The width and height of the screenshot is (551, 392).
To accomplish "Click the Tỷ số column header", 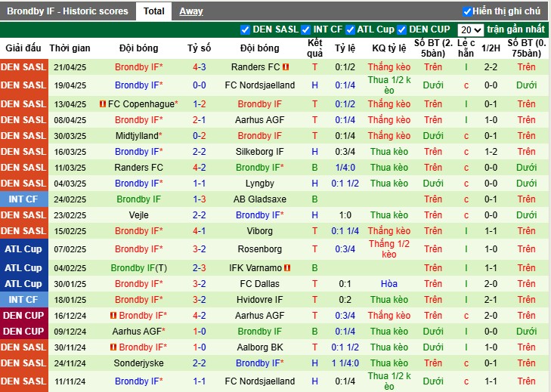I will (x=200, y=48).
